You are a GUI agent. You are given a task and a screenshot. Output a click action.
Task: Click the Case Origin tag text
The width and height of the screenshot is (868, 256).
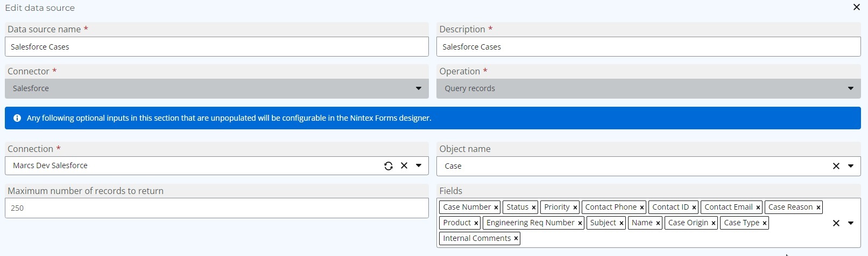[x=688, y=223]
